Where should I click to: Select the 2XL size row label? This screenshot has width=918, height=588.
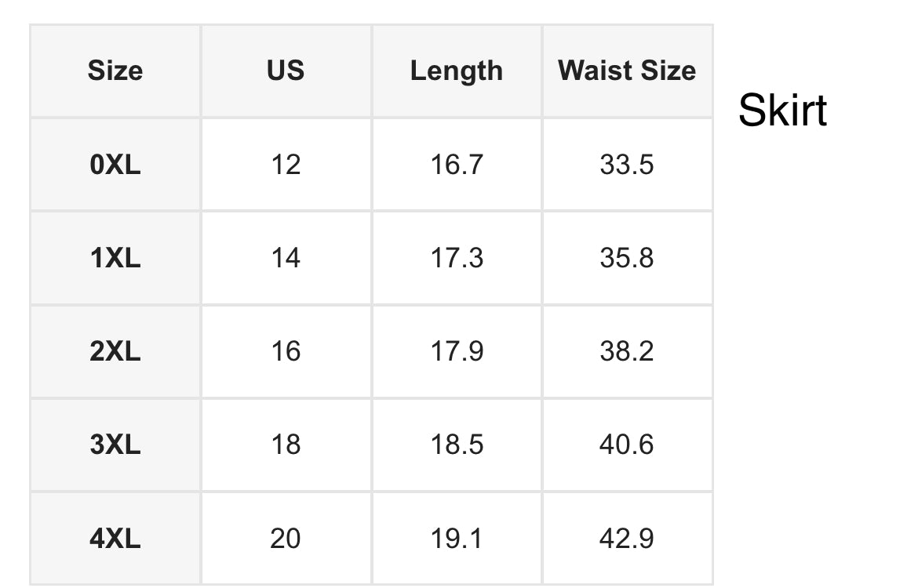pyautogui.click(x=115, y=351)
